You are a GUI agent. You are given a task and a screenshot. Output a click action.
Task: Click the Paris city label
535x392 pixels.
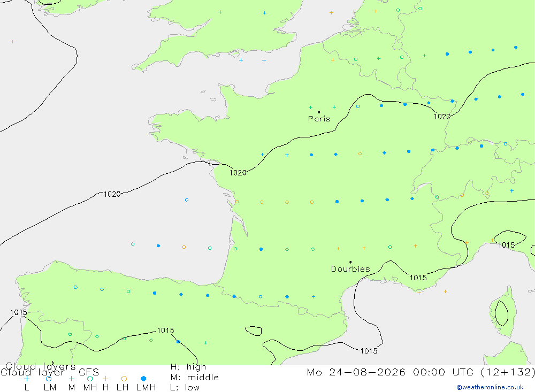(319, 119)
